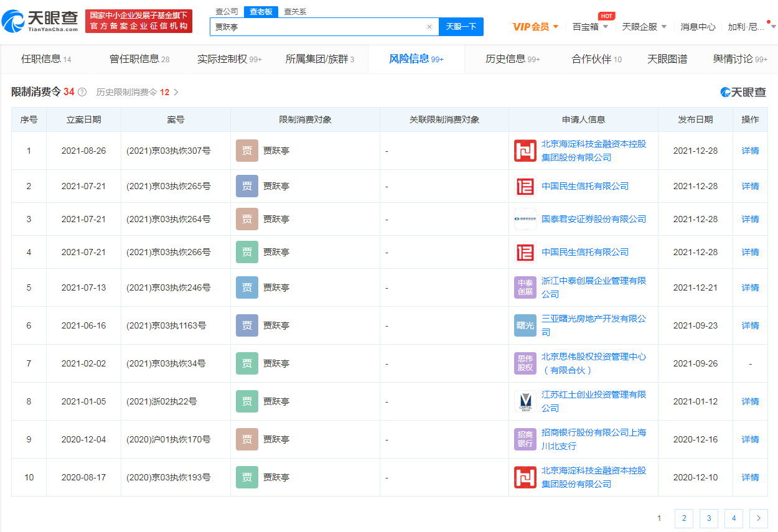The width and height of the screenshot is (778, 532).
Task: Open 消息中心 link
Action: point(698,27)
